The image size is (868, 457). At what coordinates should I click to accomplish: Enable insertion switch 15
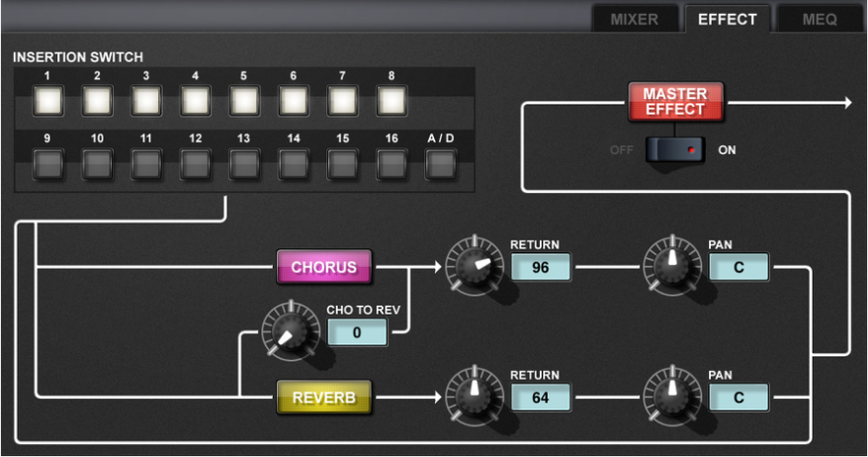(x=342, y=164)
